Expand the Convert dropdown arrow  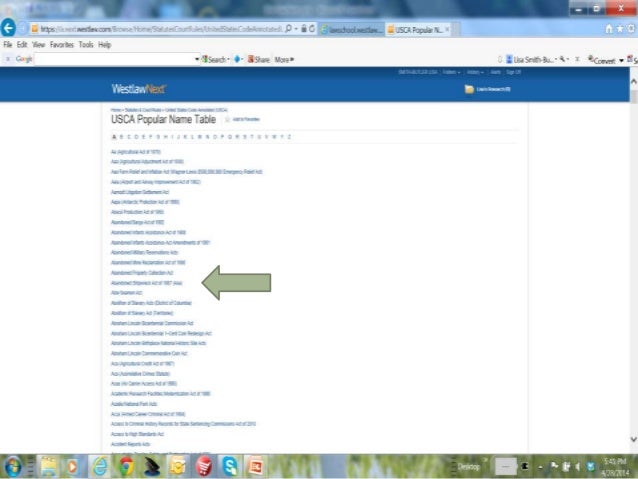tap(621, 61)
